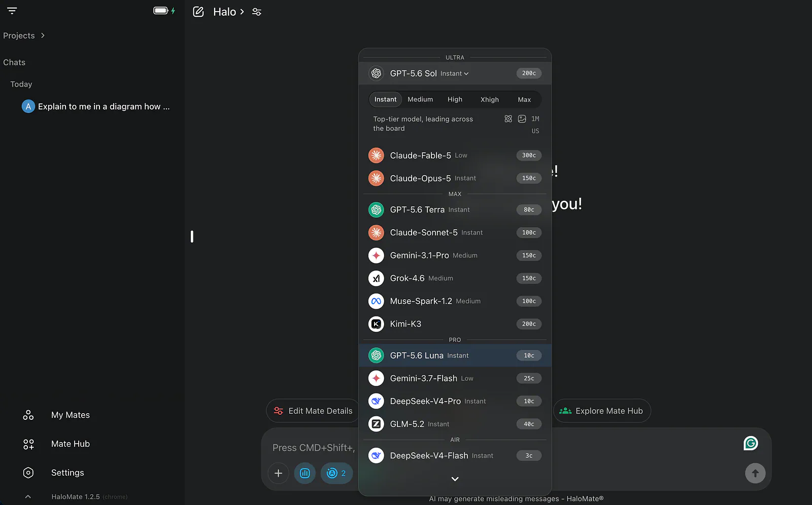Click the DeepSeek-V4-Pro model name

coord(425,401)
